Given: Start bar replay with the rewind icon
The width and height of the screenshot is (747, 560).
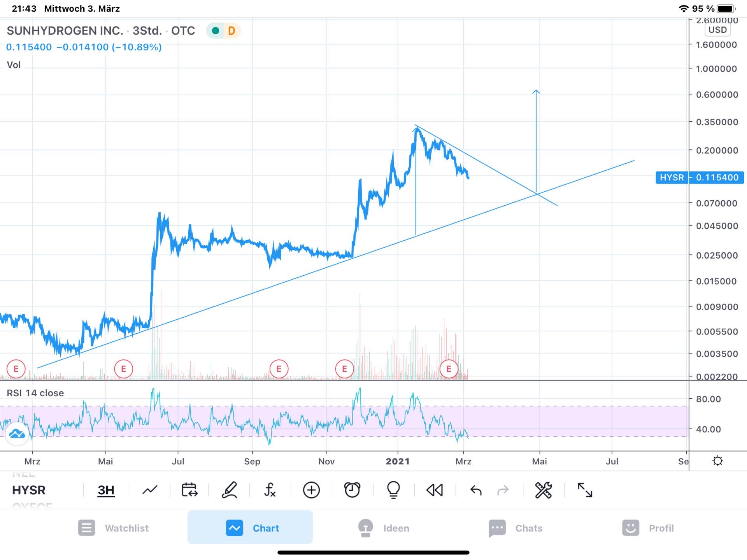Looking at the screenshot, I should [x=435, y=490].
